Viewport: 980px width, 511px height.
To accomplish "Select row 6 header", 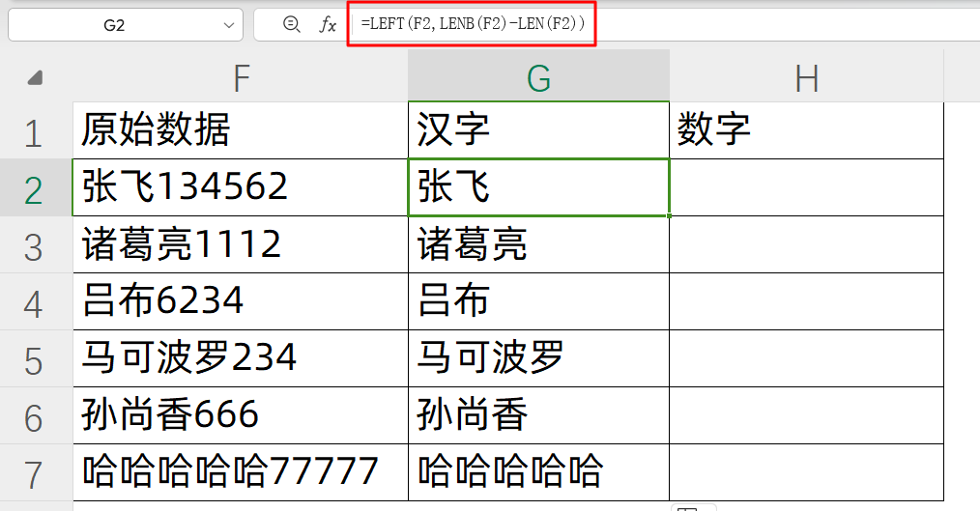I will point(36,415).
